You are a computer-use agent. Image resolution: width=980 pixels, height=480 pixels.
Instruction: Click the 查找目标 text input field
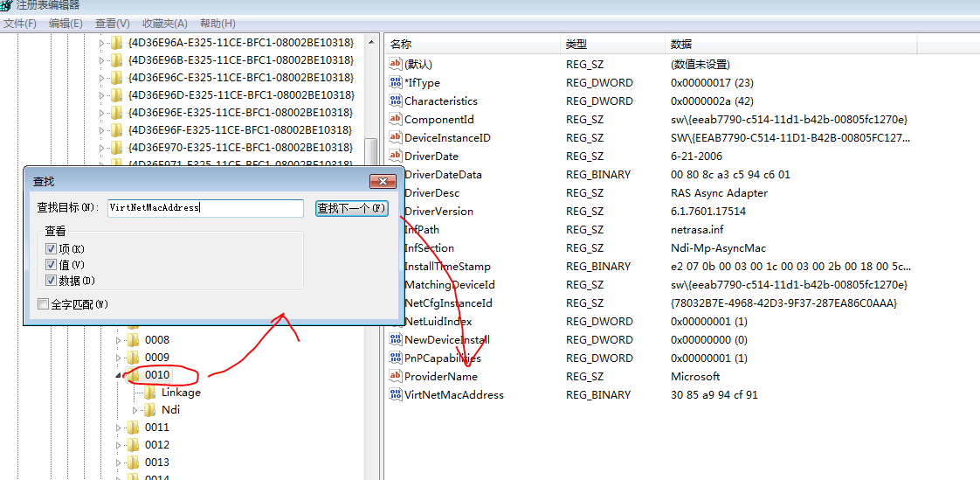pos(204,208)
